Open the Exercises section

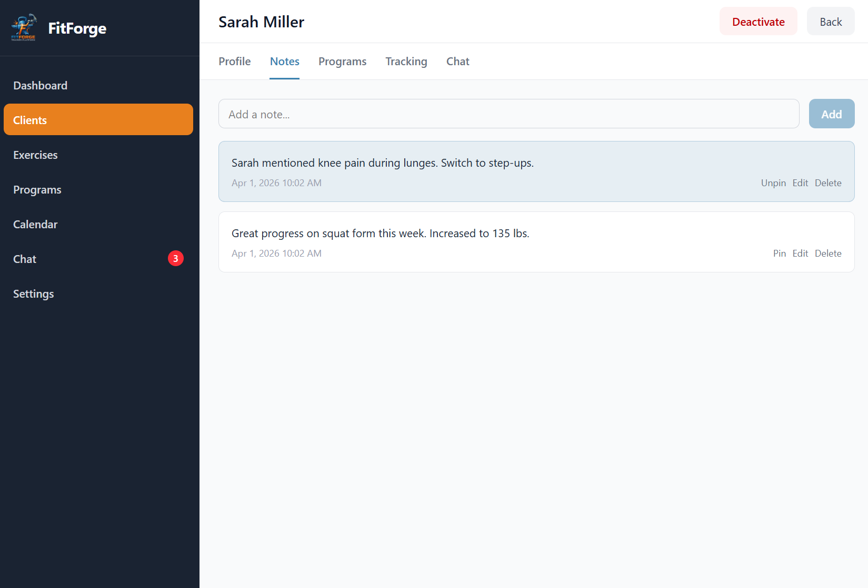(35, 155)
